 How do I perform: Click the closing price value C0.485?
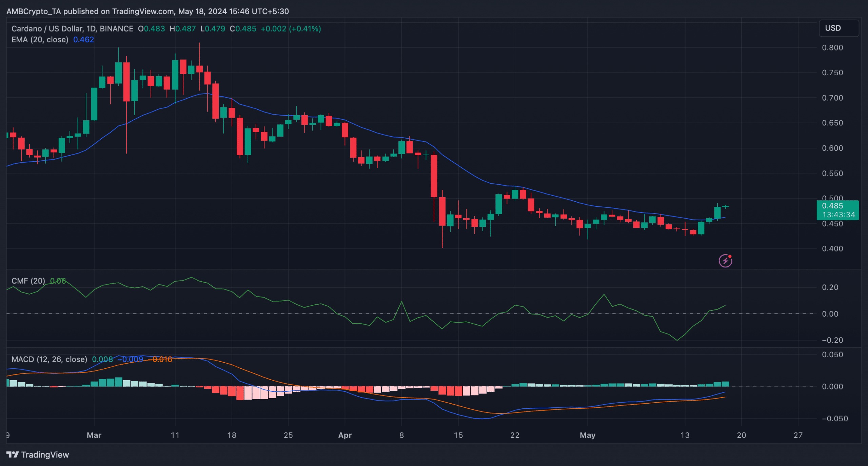pos(243,29)
